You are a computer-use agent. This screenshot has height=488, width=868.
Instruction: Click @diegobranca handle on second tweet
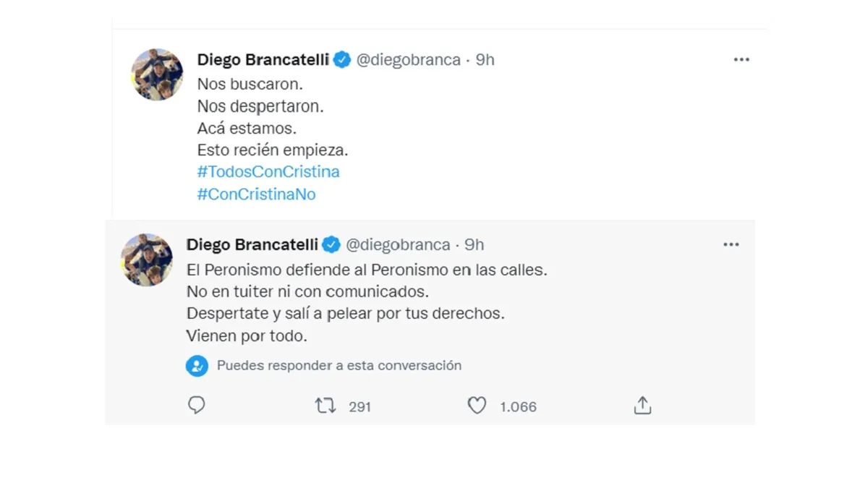[x=398, y=245]
